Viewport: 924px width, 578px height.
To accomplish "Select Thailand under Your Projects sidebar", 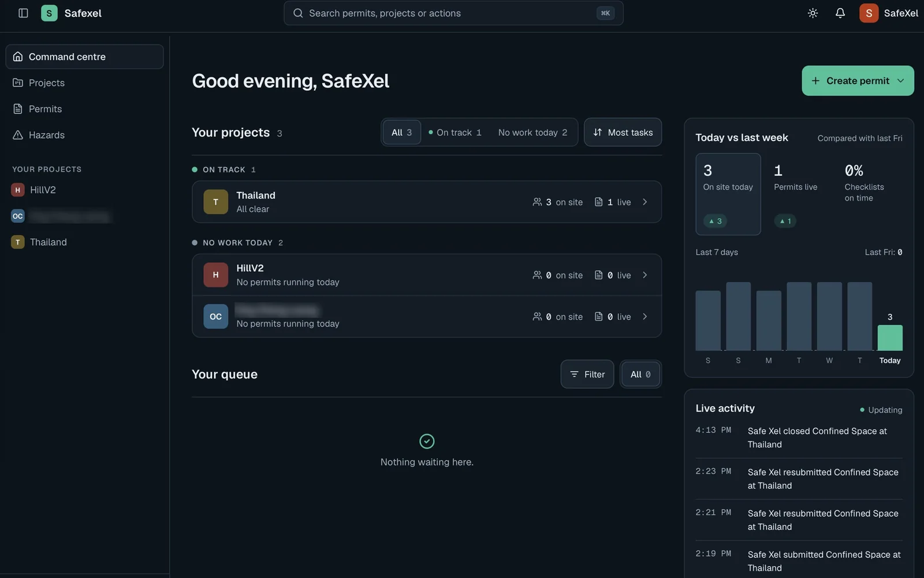I will (84, 242).
